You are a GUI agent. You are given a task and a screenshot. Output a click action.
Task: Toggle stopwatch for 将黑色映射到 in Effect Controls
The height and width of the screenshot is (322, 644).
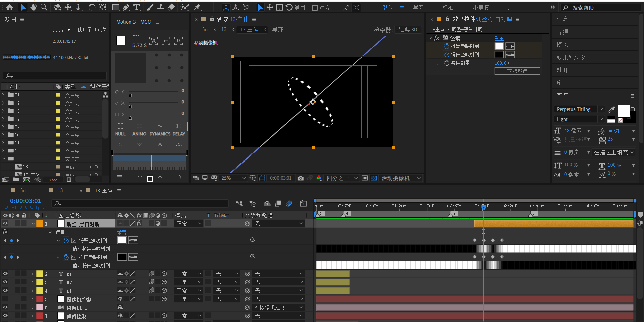pyautogui.click(x=447, y=46)
